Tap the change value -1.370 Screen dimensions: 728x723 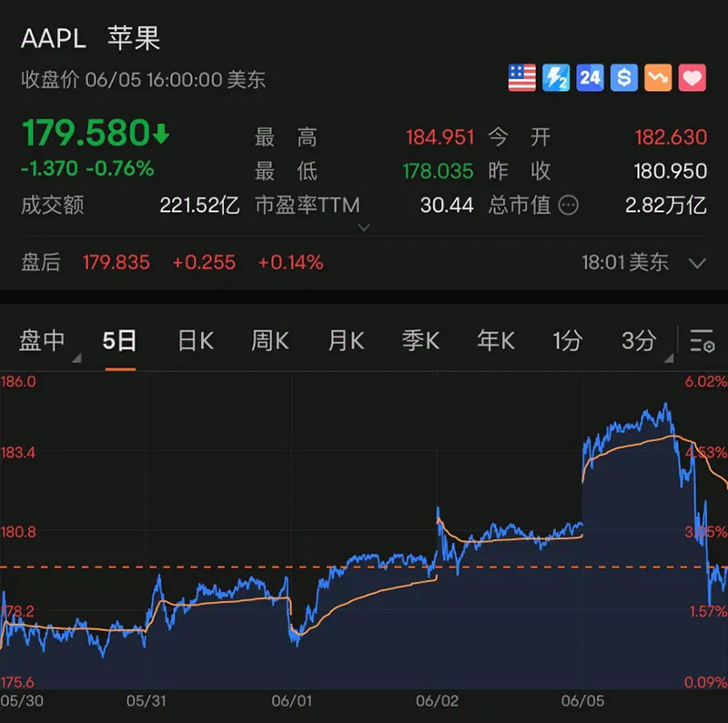click(49, 168)
